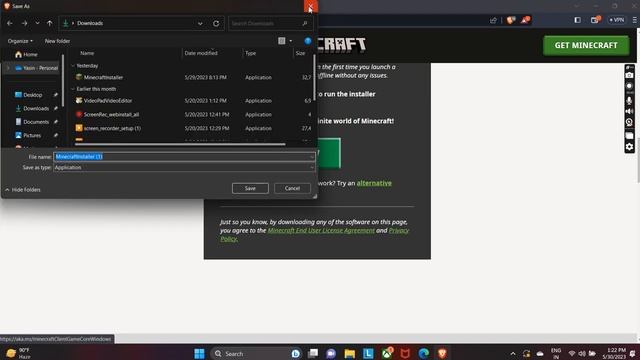640x360 pixels.
Task: Collapse folders with Hide Folders
Action: tap(23, 190)
